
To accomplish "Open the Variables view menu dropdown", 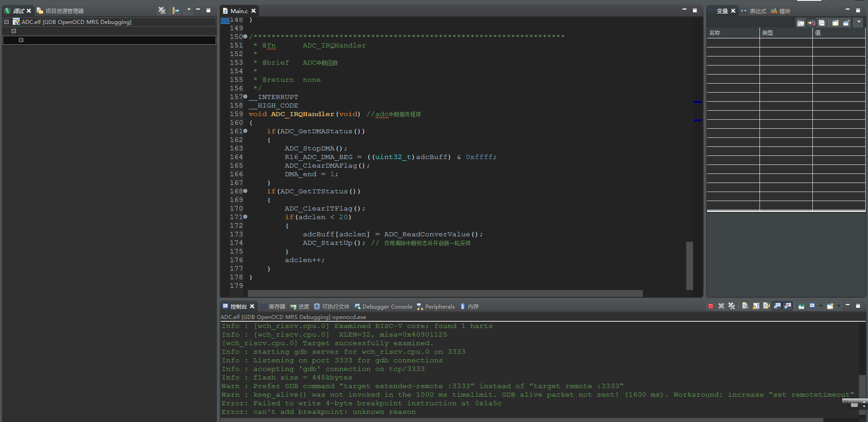I will pyautogui.click(x=859, y=22).
